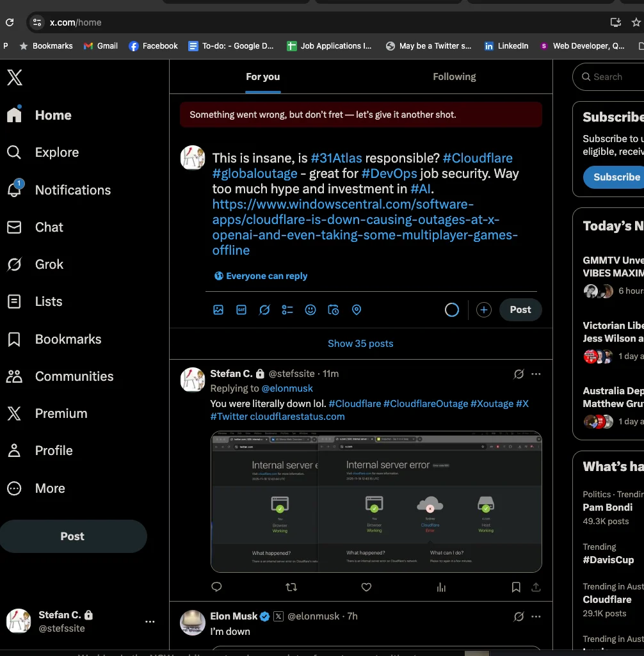Click the X logo in sidebar
This screenshot has width=644, height=656.
pos(15,77)
